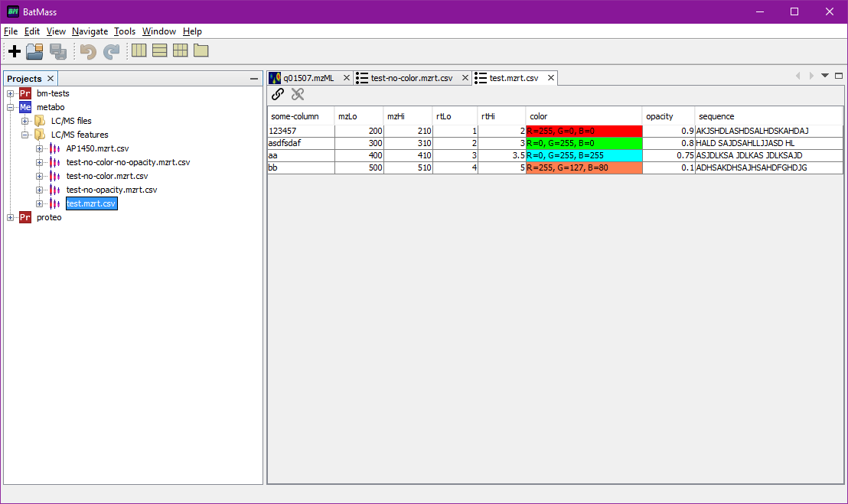Collapse the metabo project node
848x504 pixels.
(10, 107)
